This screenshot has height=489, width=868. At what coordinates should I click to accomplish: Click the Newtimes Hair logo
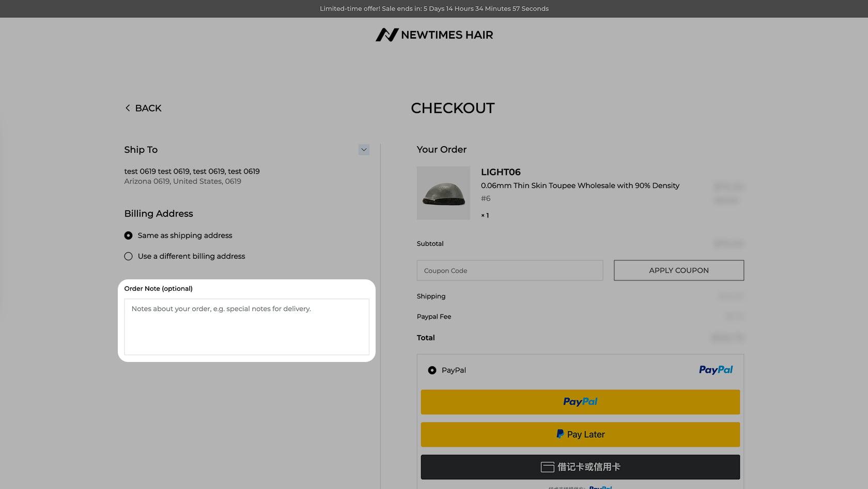pyautogui.click(x=434, y=35)
